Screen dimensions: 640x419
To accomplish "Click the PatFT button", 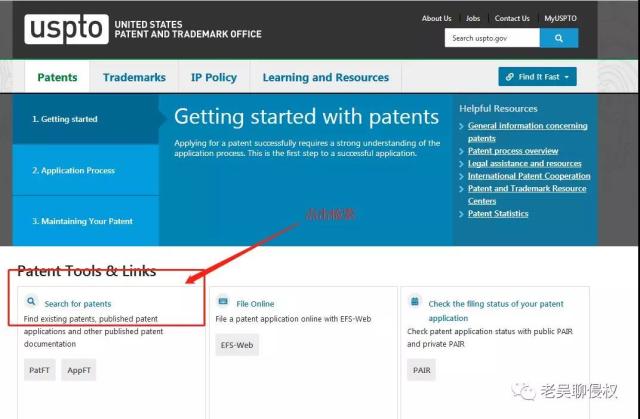I will click(40, 370).
